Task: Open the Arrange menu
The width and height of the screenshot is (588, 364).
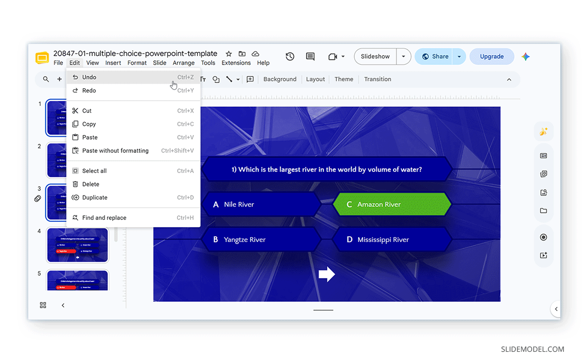Action: pos(184,63)
